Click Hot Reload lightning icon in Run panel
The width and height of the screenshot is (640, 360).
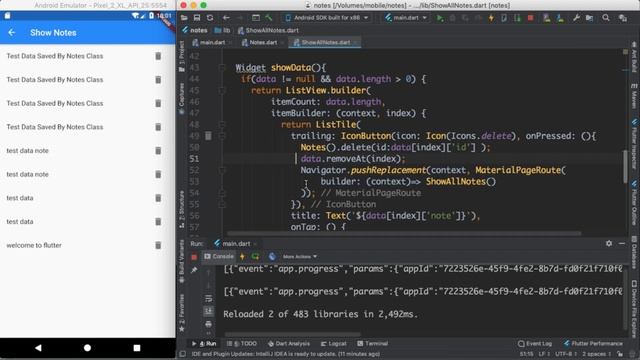click(242, 257)
